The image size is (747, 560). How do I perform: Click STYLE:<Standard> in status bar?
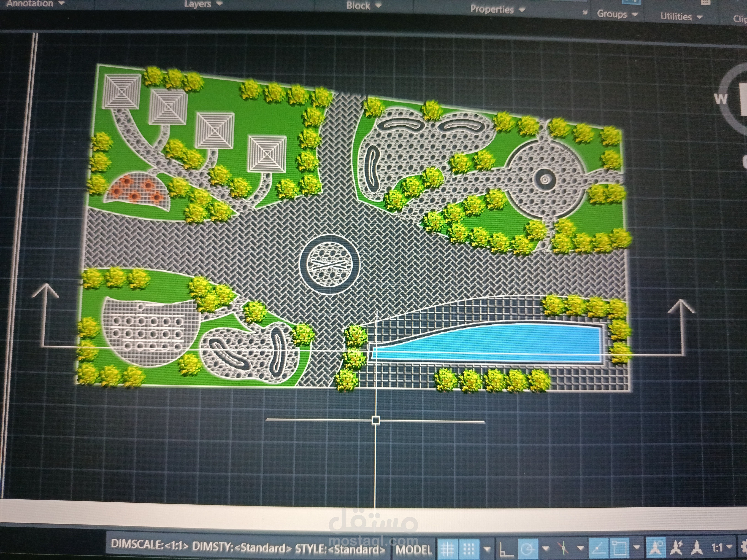[340, 549]
